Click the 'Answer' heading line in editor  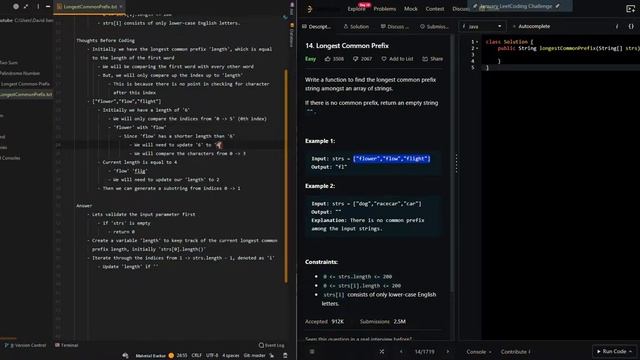pos(84,206)
